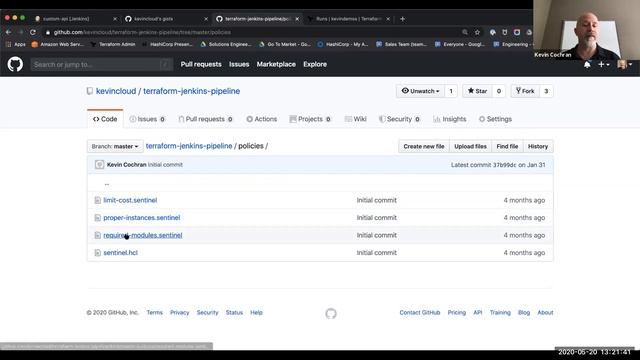The height and width of the screenshot is (360, 640).
Task: Switch to the repository Issues tab
Action: (147, 119)
